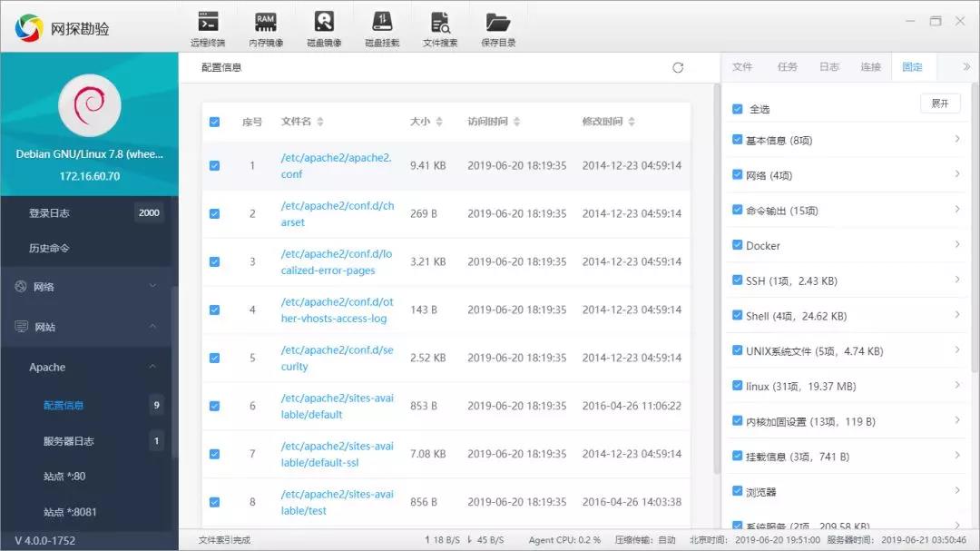
Task: Click the 网探勘验 application logo
Action: click(27, 27)
